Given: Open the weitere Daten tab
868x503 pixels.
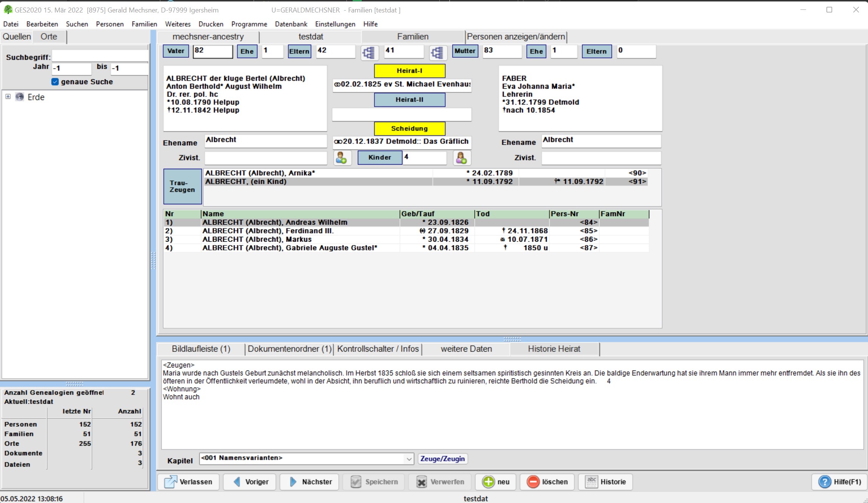Looking at the screenshot, I should pyautogui.click(x=466, y=349).
